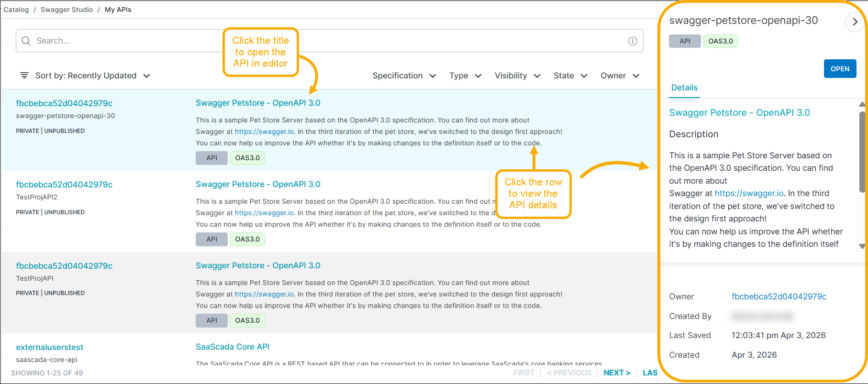The image size is (868, 384).
Task: Click API tag in TestProjAPI row
Action: click(211, 320)
